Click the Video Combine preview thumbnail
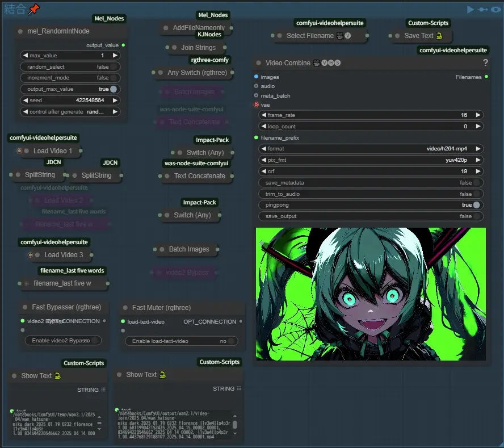 click(x=371, y=294)
